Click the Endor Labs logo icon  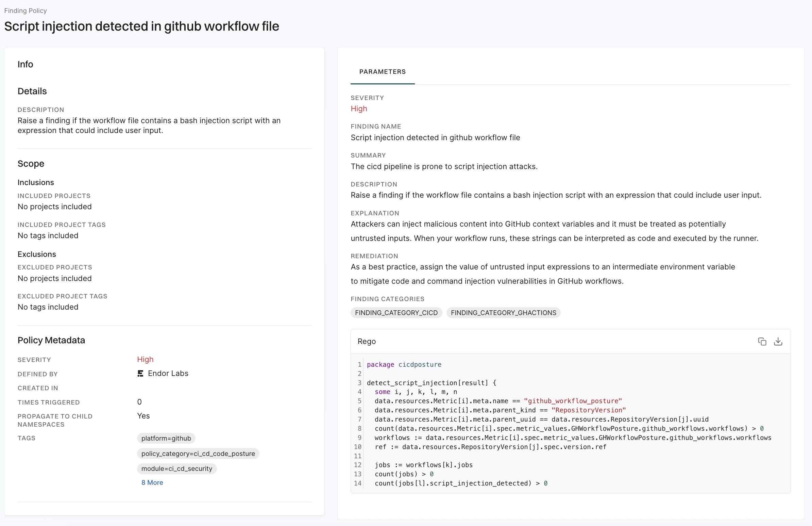pyautogui.click(x=140, y=374)
